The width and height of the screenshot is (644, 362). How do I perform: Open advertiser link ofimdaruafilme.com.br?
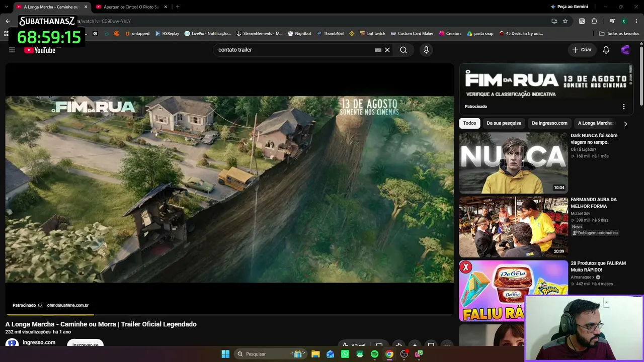68,305
